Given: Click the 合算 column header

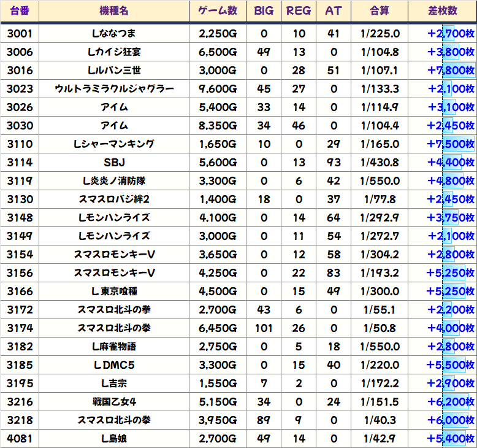Looking at the screenshot, I should [380, 11].
